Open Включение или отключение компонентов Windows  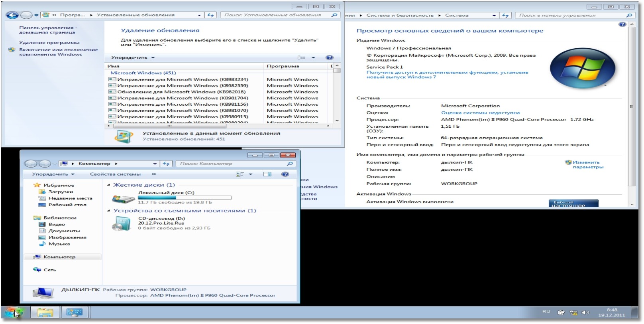point(58,52)
